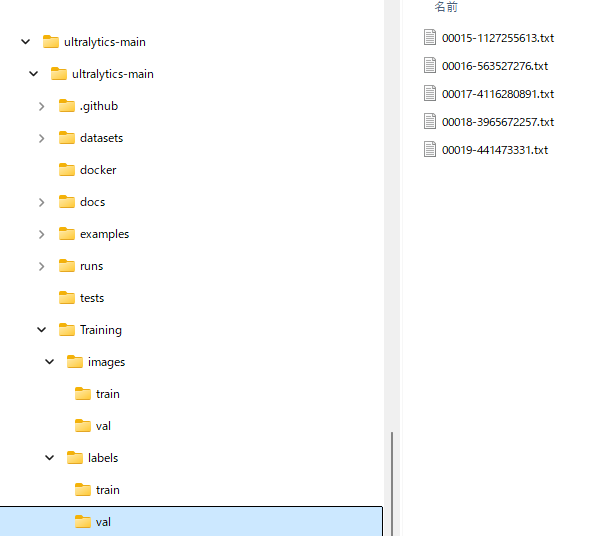Image resolution: width=606 pixels, height=536 pixels.
Task: Sort by the 名前 column header
Action: pos(446,7)
